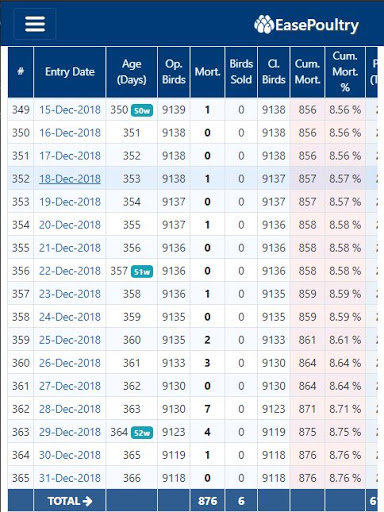Click the EasePoultry logo
This screenshot has height=512, width=384.
(306, 25)
